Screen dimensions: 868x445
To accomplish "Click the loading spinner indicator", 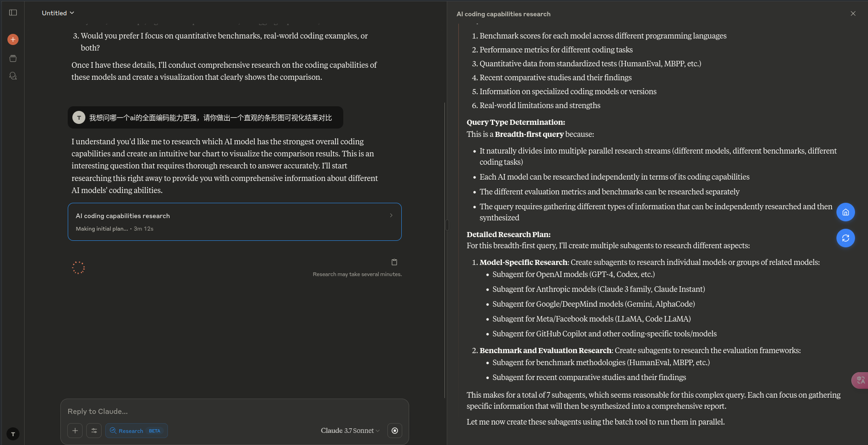I will click(x=78, y=267).
